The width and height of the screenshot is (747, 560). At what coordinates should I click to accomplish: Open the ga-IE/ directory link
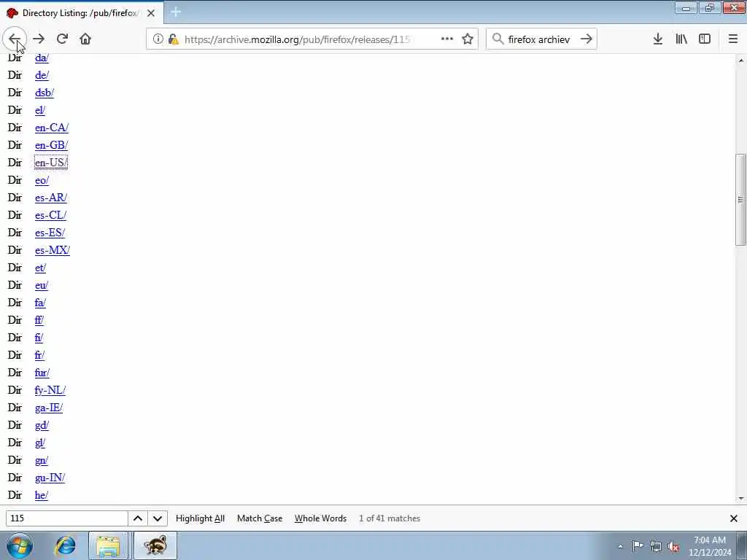[x=49, y=408]
